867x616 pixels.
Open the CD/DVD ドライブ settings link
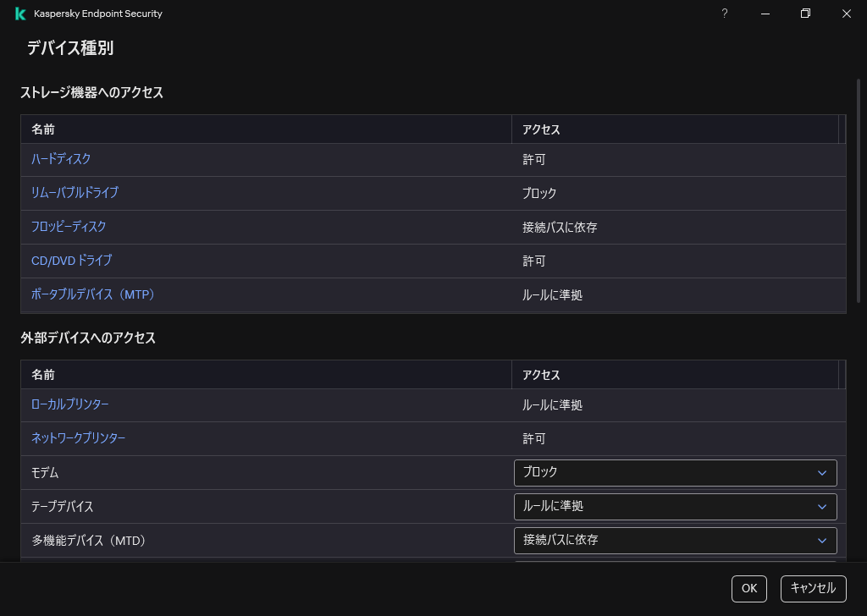pos(70,261)
